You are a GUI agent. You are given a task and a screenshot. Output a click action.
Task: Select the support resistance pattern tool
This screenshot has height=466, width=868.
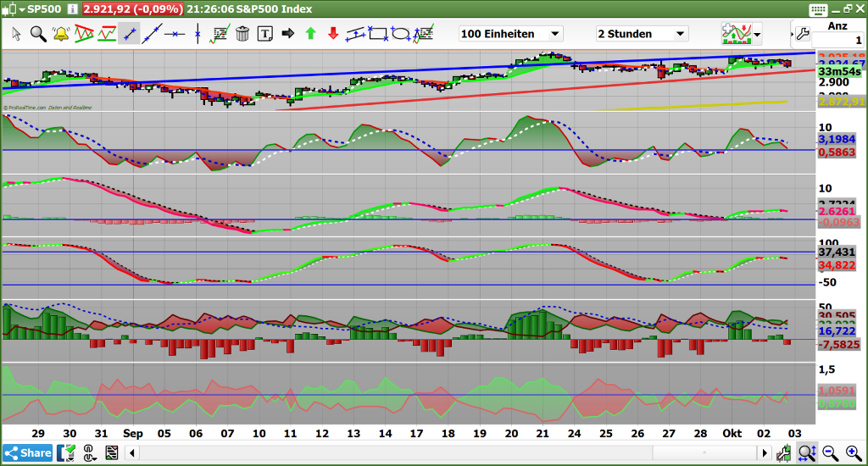pyautogui.click(x=107, y=34)
